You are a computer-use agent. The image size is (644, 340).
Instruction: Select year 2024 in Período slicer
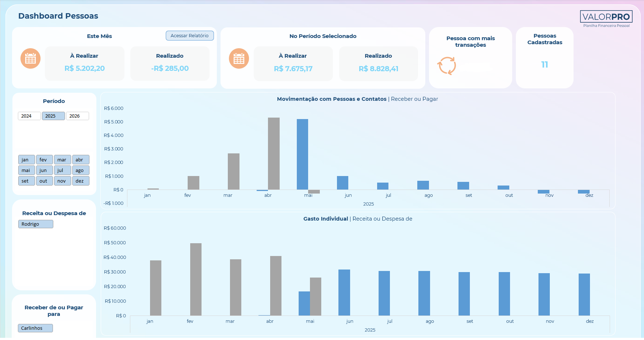click(29, 116)
